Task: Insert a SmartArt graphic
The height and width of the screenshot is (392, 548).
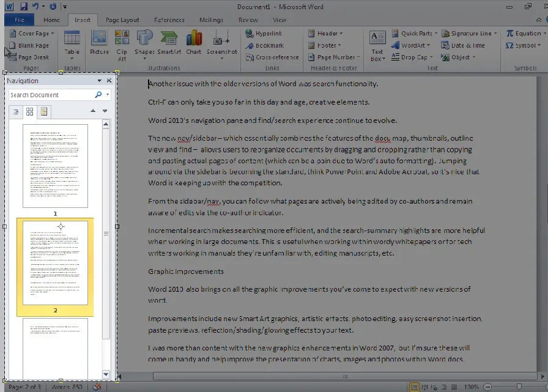Action: click(x=169, y=43)
